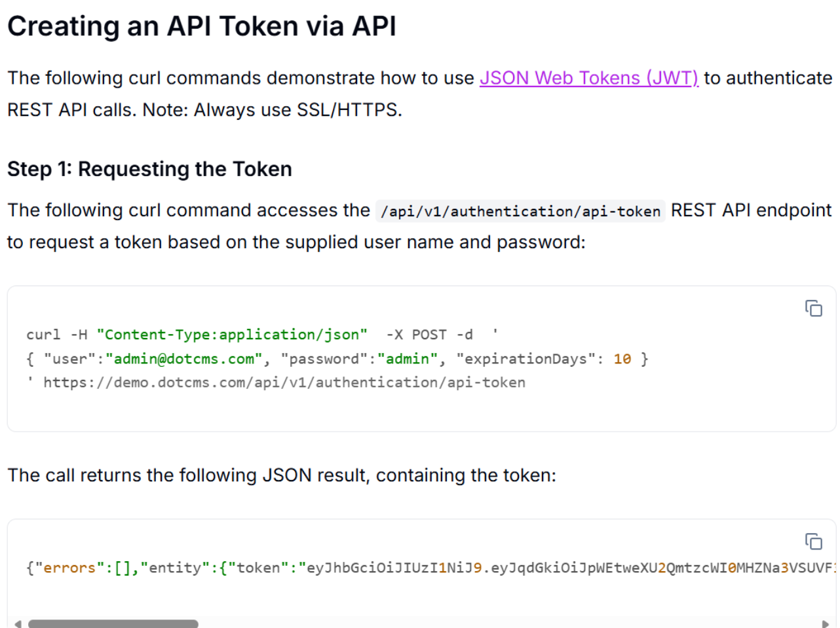Click the https://demo.dotcms.com URL in the code block
840x628 pixels.
coord(284,382)
